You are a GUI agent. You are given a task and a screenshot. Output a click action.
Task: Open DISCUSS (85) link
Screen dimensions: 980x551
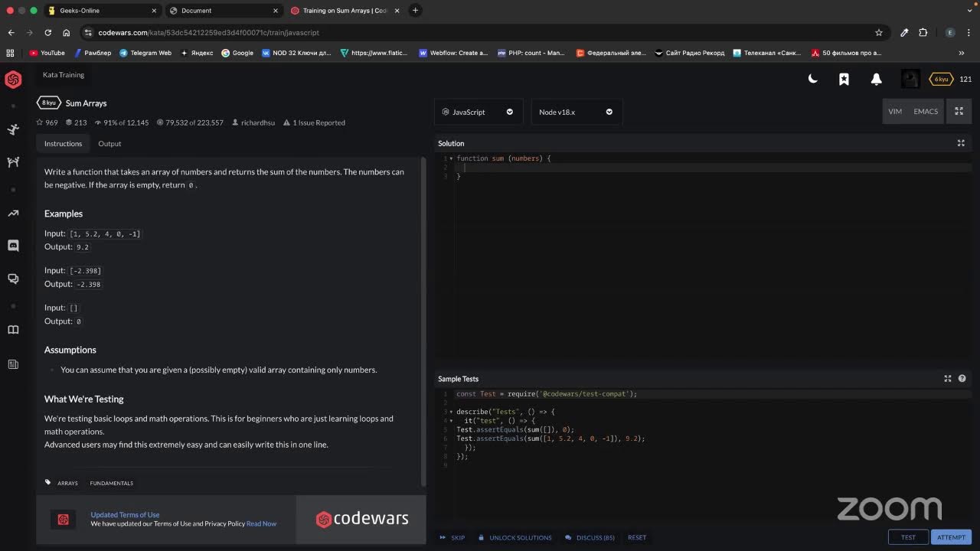[590, 537]
